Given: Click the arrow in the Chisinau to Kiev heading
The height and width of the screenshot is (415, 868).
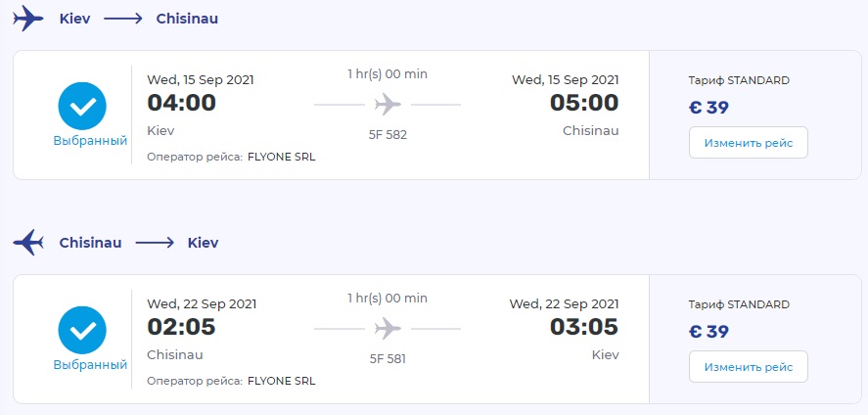Looking at the screenshot, I should click(x=155, y=243).
